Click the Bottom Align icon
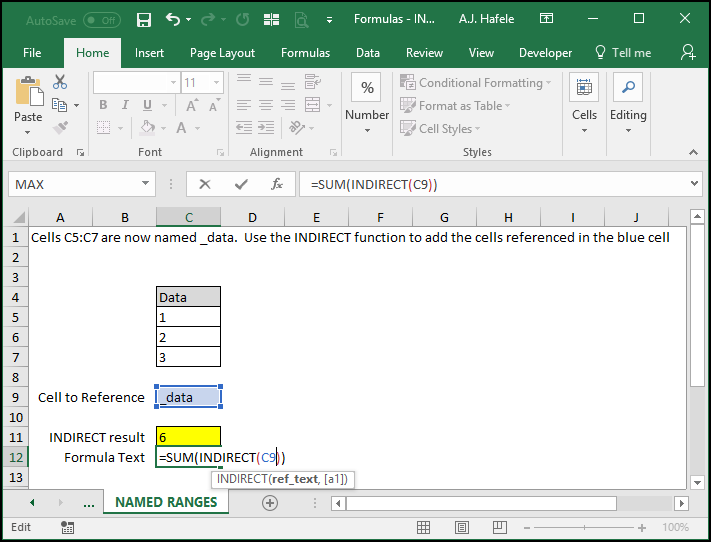 point(288,83)
